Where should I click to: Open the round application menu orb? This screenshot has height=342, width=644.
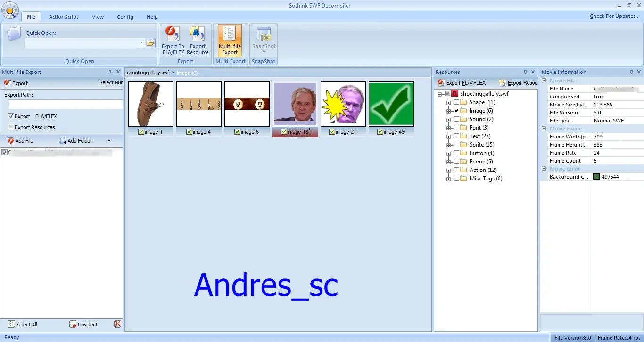point(10,10)
